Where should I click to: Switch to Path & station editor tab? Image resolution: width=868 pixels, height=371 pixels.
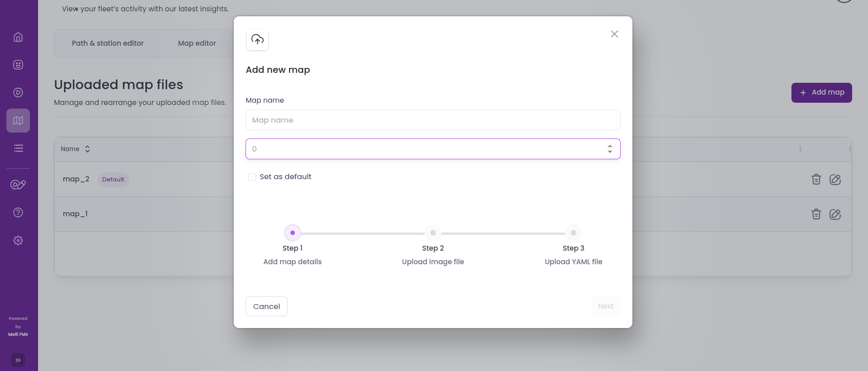pyautogui.click(x=108, y=43)
